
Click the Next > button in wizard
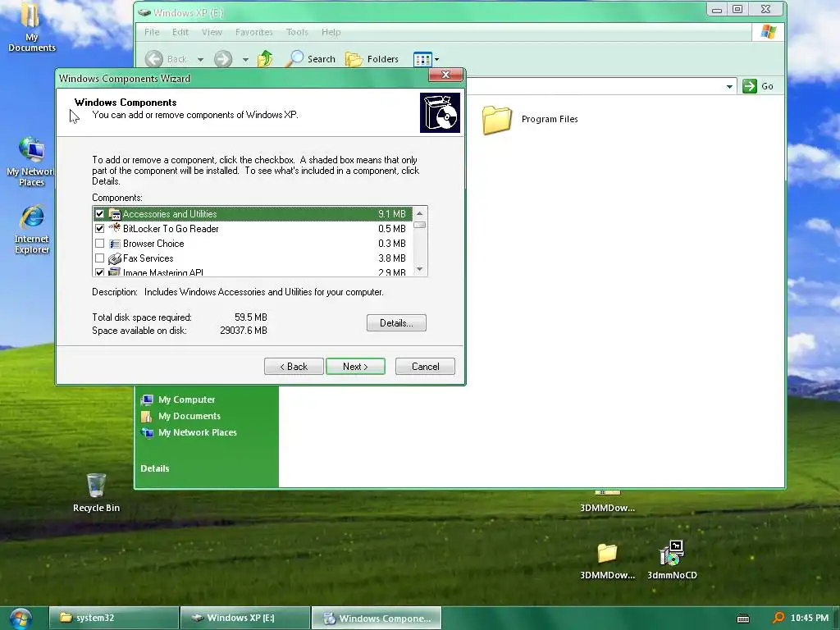tap(355, 367)
